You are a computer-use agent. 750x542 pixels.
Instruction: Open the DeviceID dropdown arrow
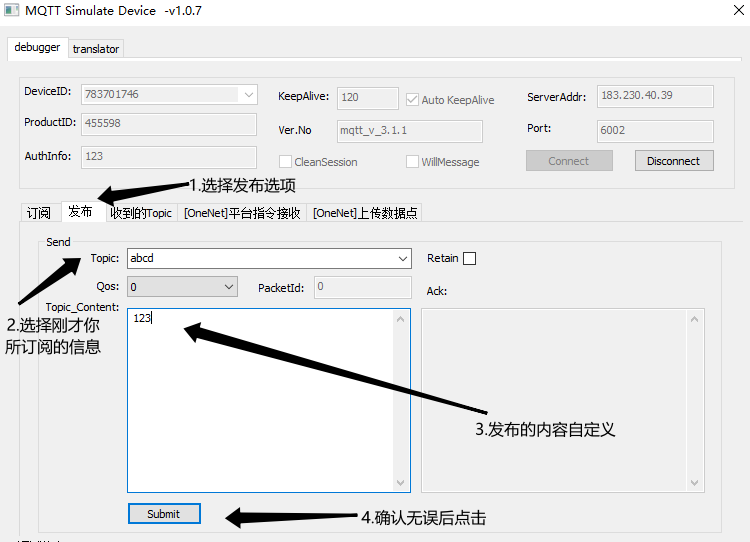click(x=248, y=94)
